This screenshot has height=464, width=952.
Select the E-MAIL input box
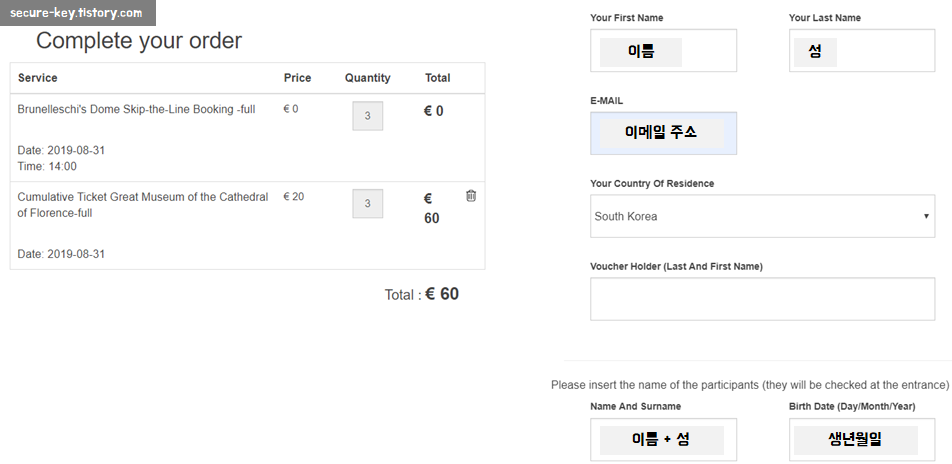click(663, 133)
